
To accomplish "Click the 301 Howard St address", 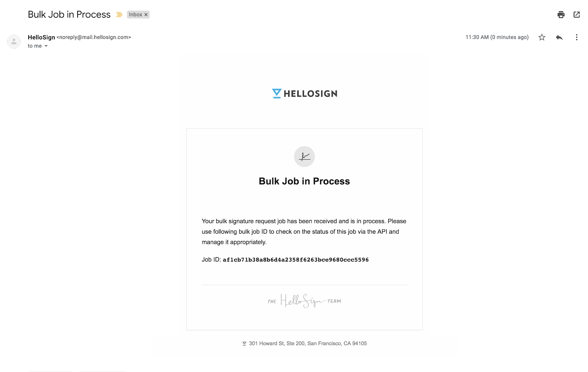I will (308, 343).
